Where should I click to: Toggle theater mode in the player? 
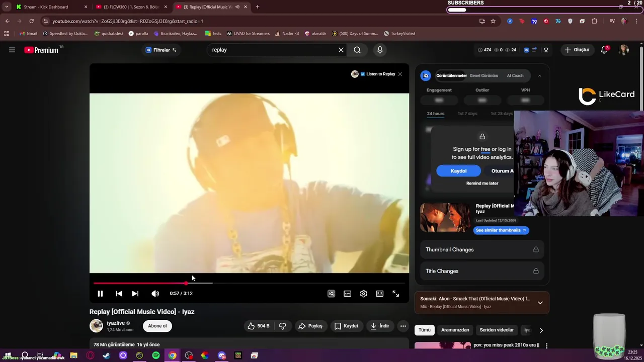(379, 294)
